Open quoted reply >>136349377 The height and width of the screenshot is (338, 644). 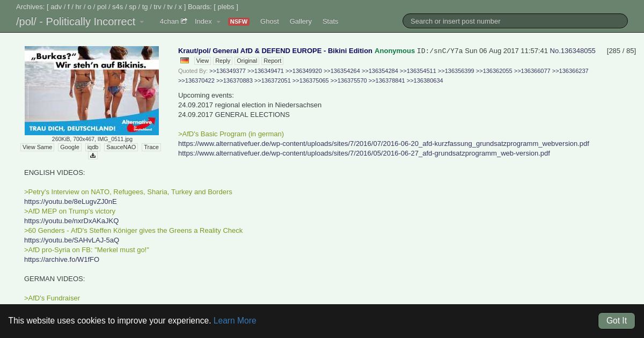pyautogui.click(x=228, y=71)
